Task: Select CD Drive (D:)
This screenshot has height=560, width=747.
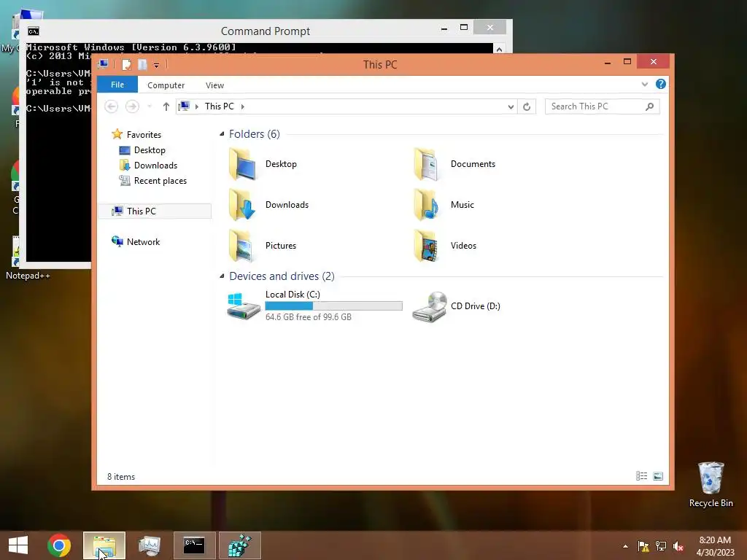Action: (x=456, y=306)
